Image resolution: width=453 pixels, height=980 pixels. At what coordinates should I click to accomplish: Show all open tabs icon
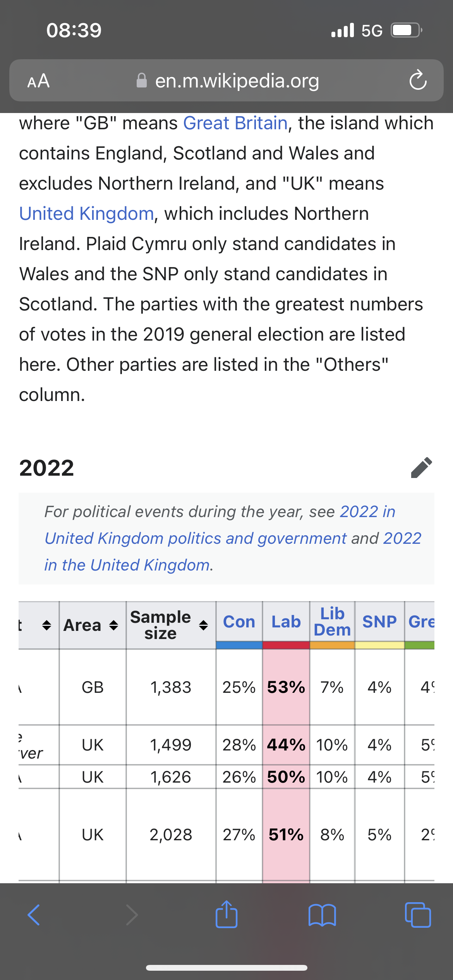click(418, 915)
